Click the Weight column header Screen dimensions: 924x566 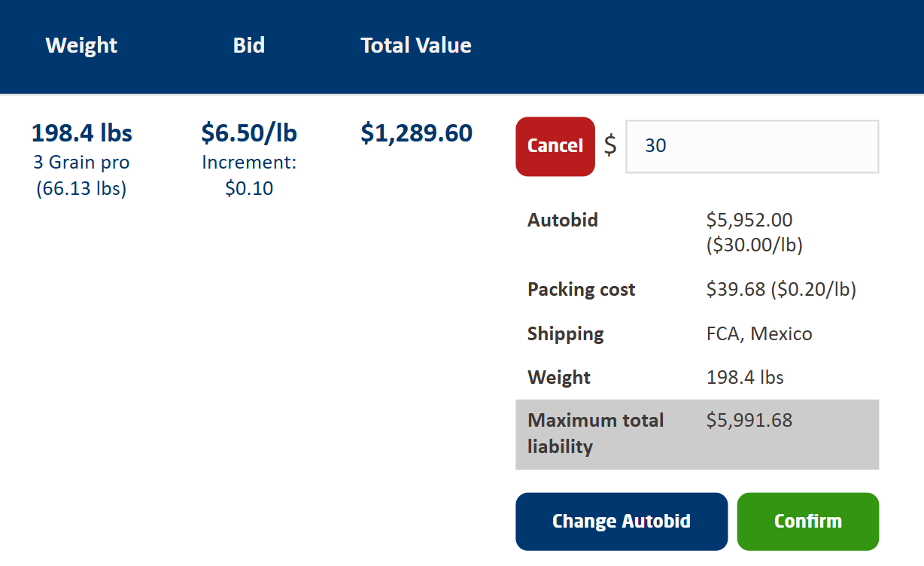pos(81,45)
